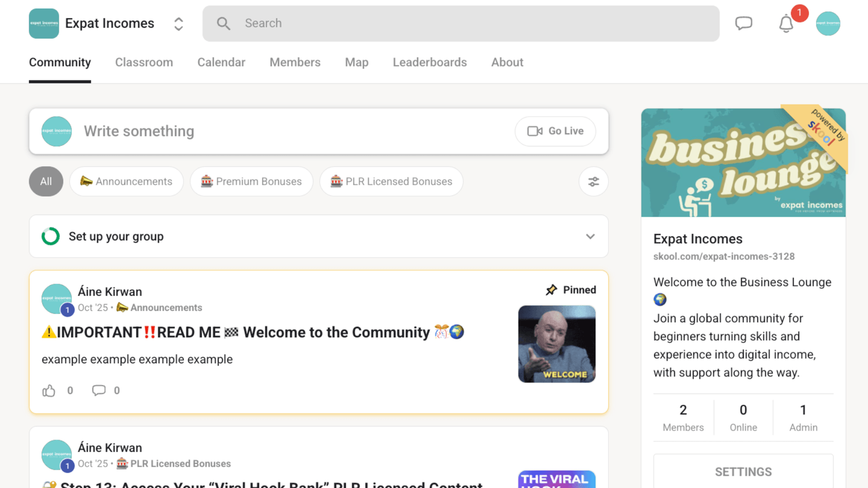Click the search magnifier icon
The height and width of the screenshot is (488, 868).
(x=223, y=24)
